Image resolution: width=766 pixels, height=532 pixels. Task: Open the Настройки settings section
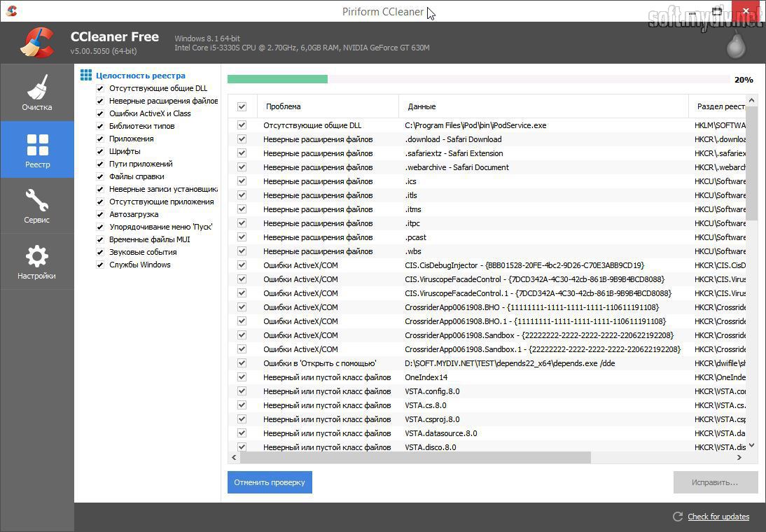coord(37,262)
